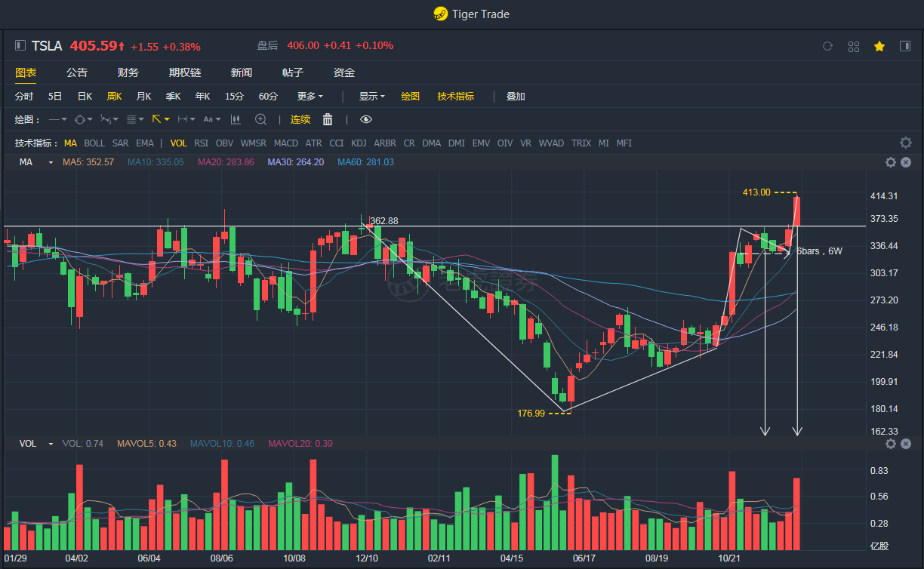Click the MA60: 281.03 value

[x=365, y=162]
